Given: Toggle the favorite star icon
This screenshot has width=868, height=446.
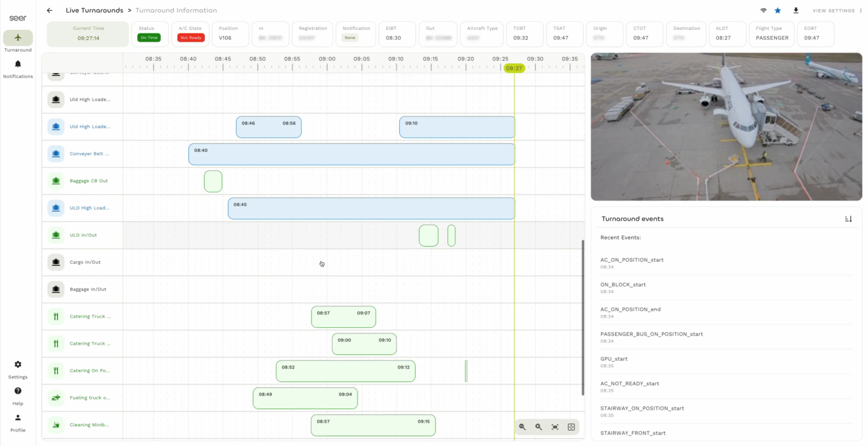Looking at the screenshot, I should 778,10.
